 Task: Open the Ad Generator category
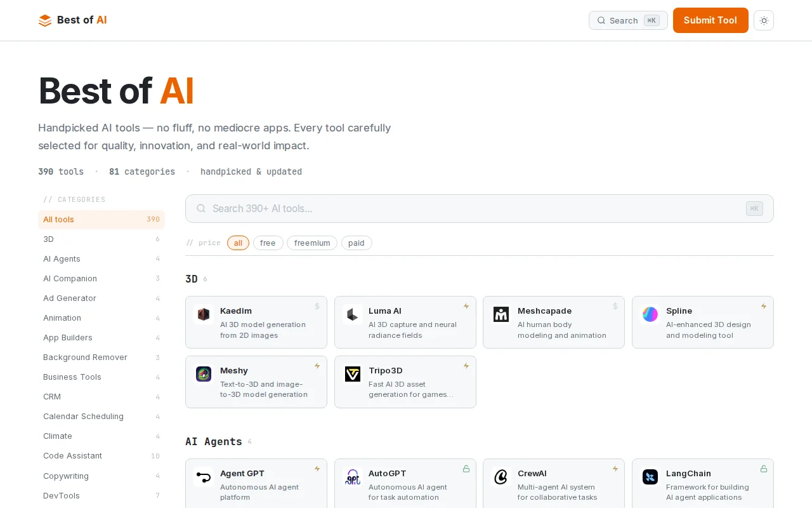click(x=101, y=298)
